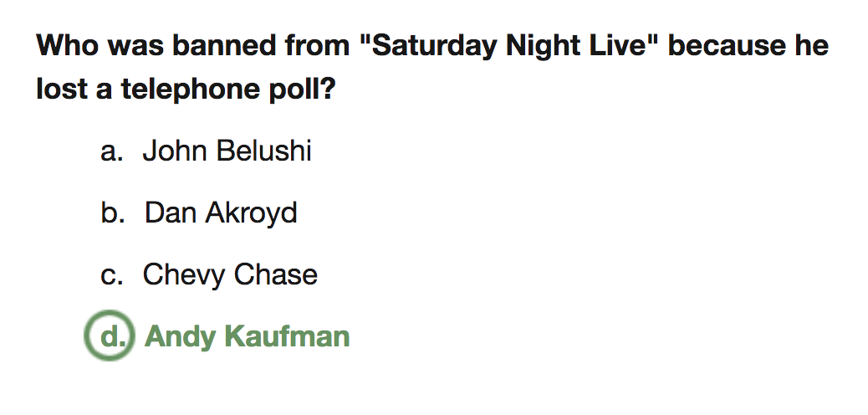This screenshot has width=868, height=415.
Task: Choose the John Belushi answer text
Action: (x=227, y=151)
